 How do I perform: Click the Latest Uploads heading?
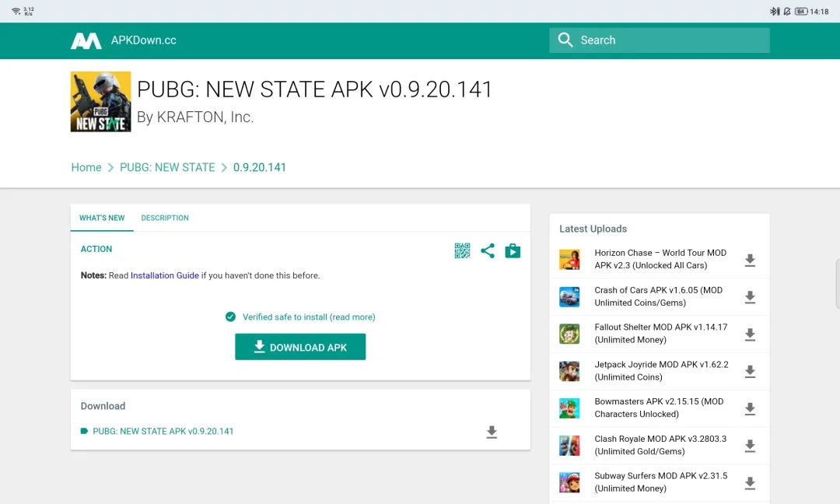tap(593, 229)
